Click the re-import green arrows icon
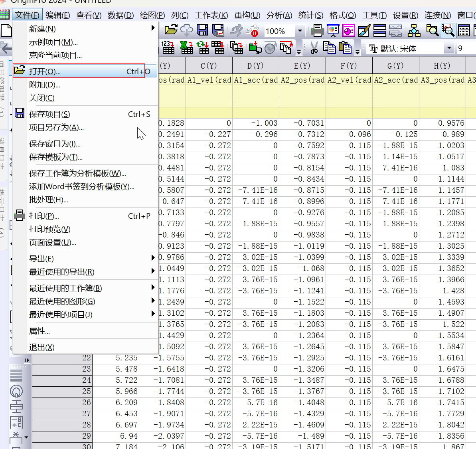Viewport: 476px width, 449px height. (x=202, y=47)
